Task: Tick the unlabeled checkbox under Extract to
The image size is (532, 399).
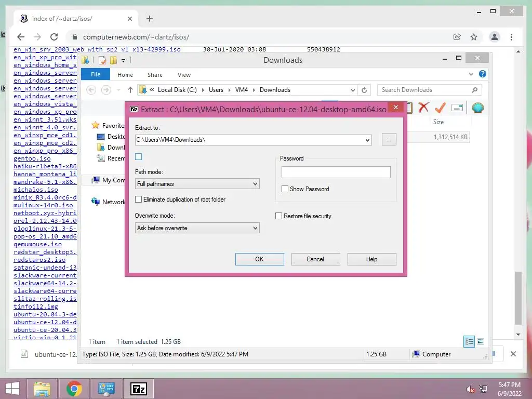Action: [x=138, y=157]
